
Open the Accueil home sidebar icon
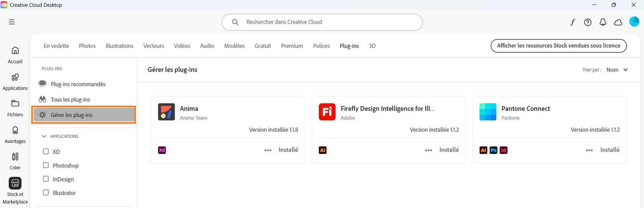tap(15, 51)
